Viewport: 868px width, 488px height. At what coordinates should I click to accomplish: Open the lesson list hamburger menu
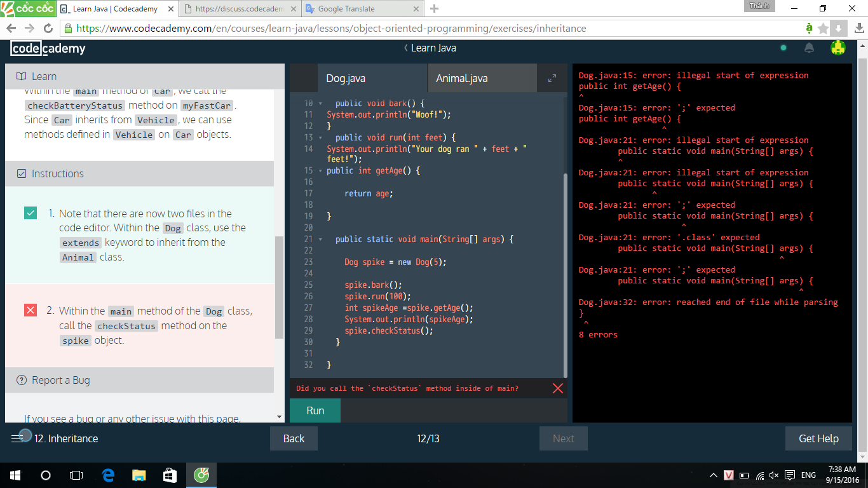(x=17, y=438)
